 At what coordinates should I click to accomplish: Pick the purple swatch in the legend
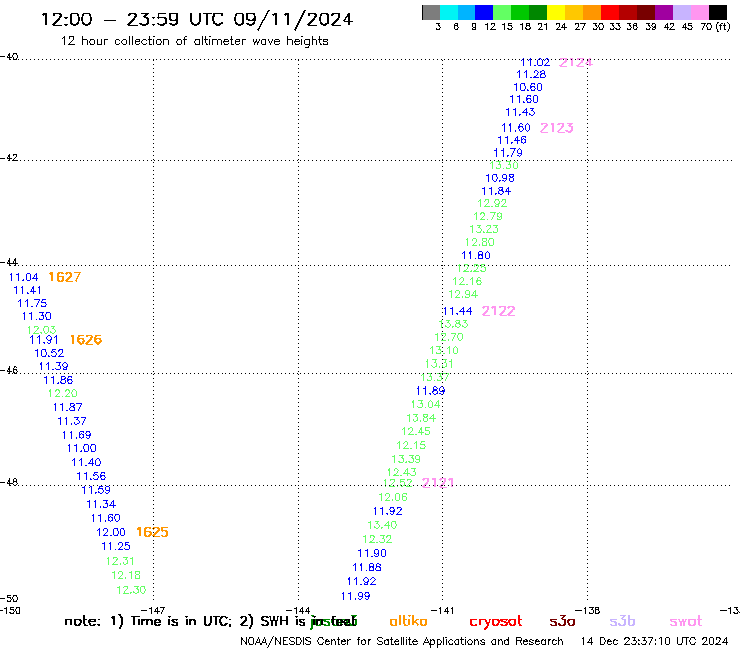664,12
